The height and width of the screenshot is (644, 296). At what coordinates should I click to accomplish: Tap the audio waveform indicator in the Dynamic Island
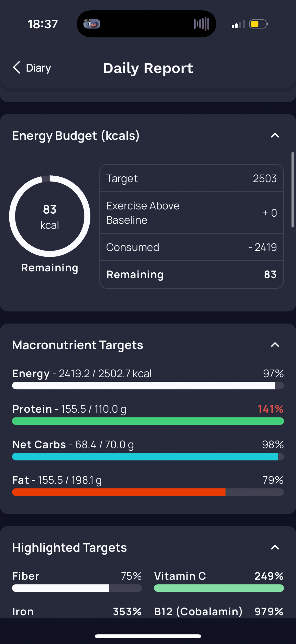click(x=201, y=24)
